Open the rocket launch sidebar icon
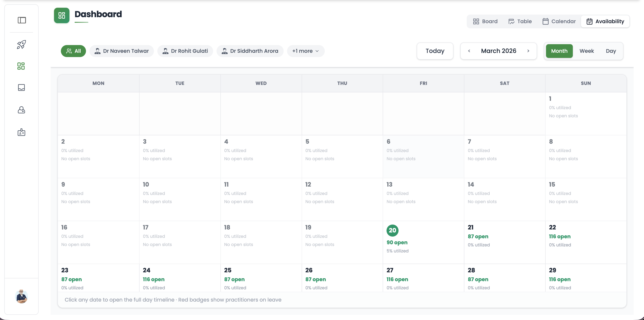The width and height of the screenshot is (644, 320). tap(21, 45)
